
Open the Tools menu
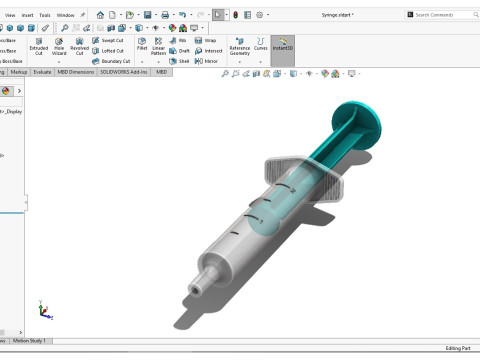pos(45,15)
